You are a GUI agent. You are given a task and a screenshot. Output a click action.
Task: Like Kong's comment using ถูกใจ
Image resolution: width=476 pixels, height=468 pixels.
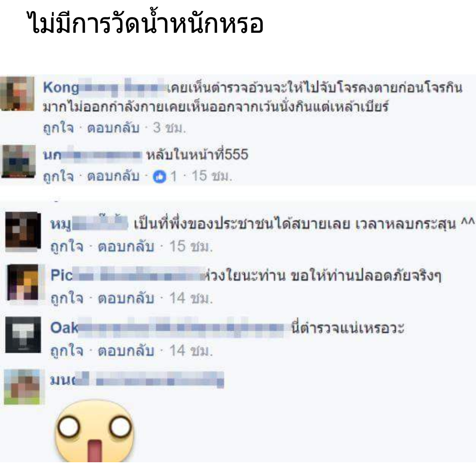(x=59, y=128)
